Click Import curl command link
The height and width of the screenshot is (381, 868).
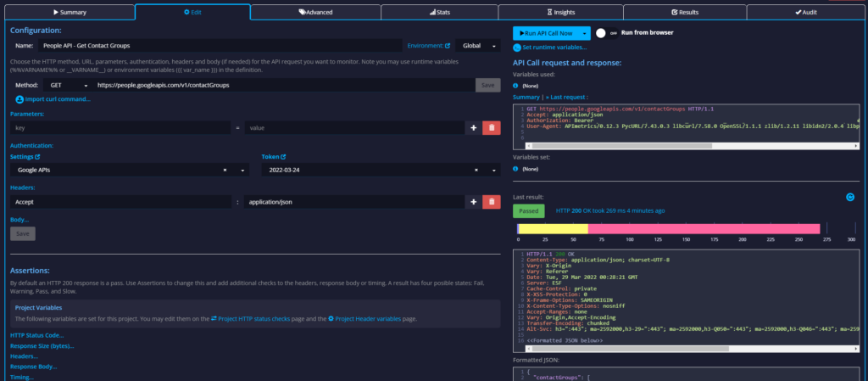point(58,99)
